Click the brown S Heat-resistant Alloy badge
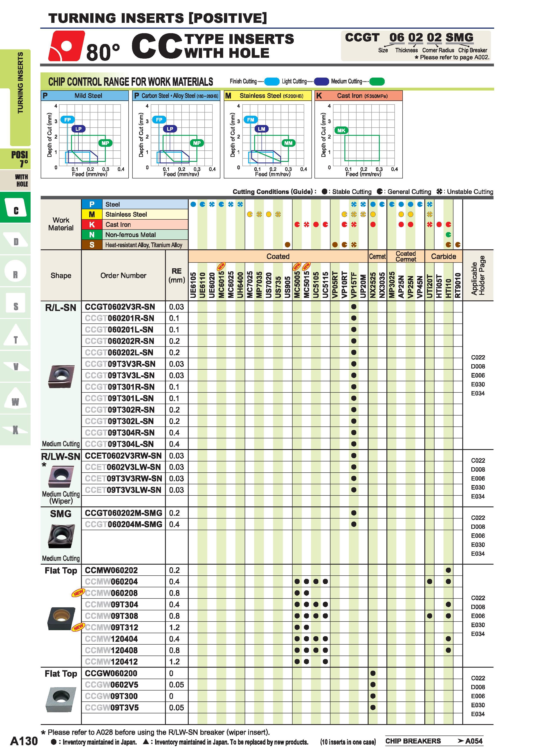The width and height of the screenshot is (534, 756). (x=92, y=245)
